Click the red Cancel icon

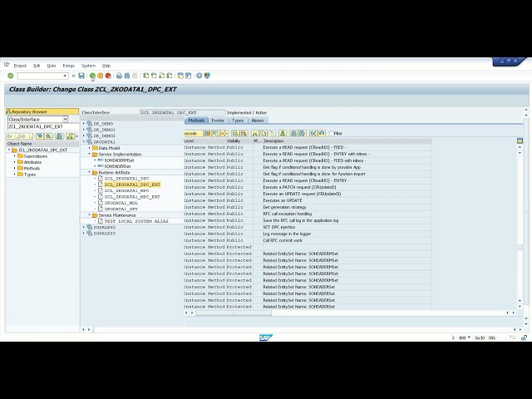108,76
